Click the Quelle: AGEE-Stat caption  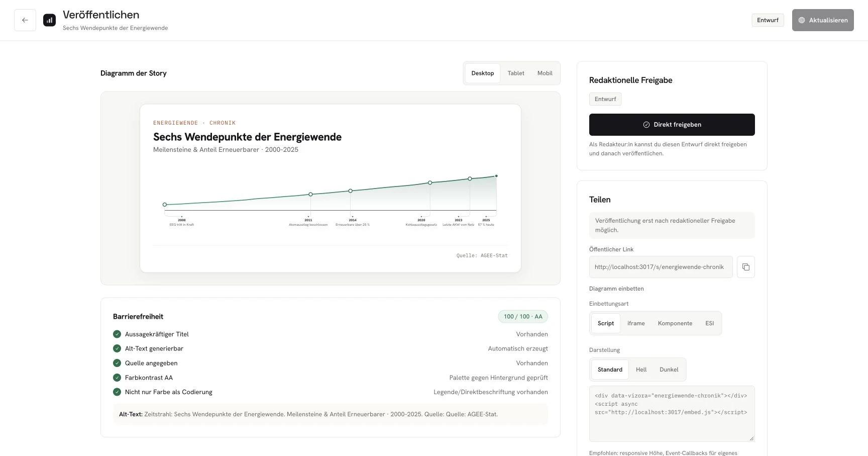coord(482,255)
